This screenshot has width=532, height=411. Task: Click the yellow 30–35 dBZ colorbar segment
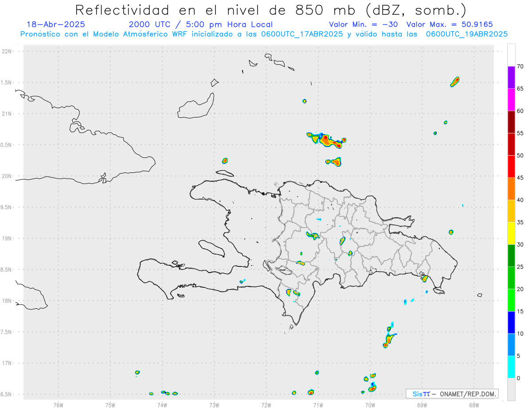511,233
